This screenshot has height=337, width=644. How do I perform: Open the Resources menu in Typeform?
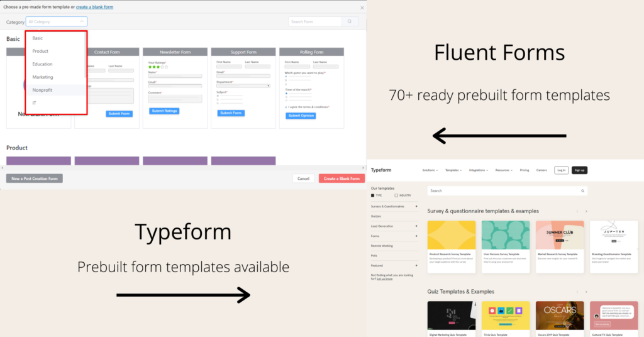[x=504, y=170]
